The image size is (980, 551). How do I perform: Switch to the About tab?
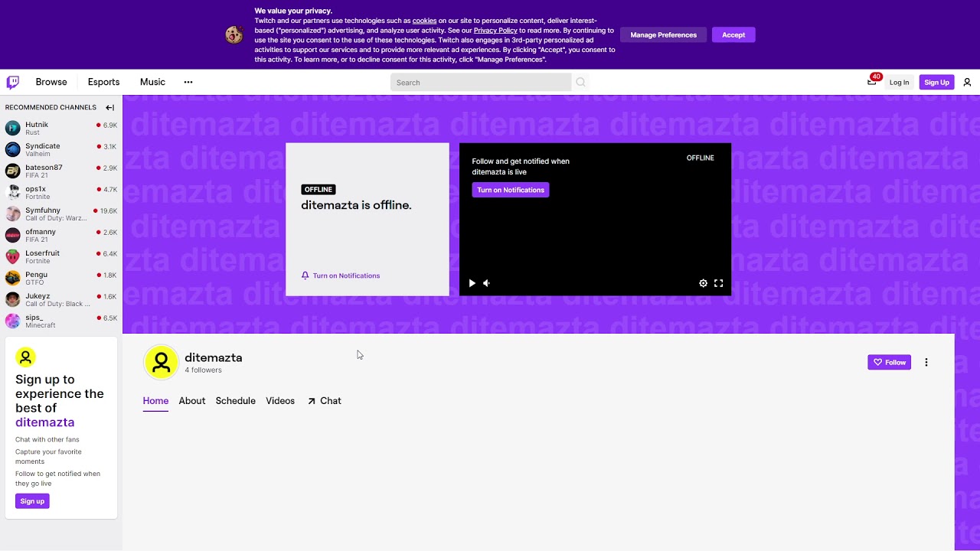pyautogui.click(x=192, y=401)
